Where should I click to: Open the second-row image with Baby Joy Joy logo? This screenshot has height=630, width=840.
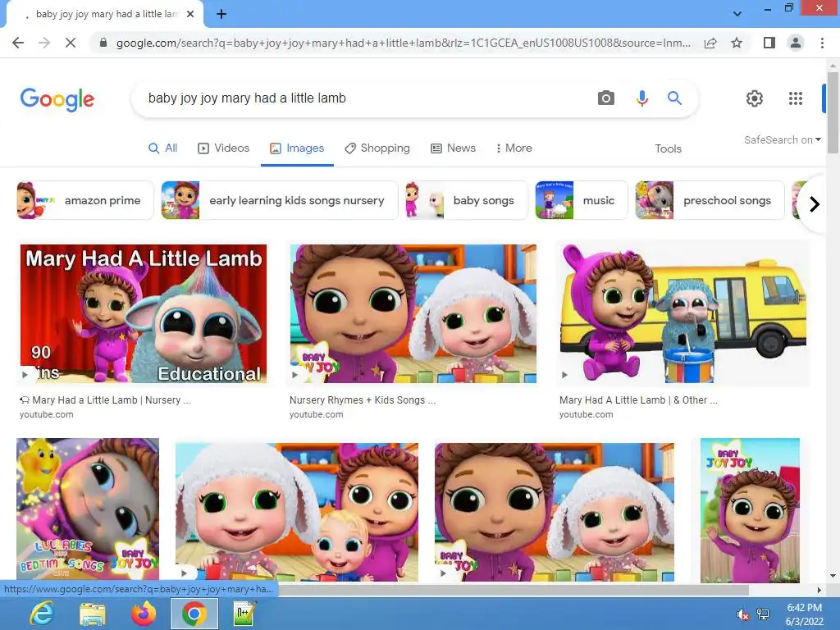555,512
